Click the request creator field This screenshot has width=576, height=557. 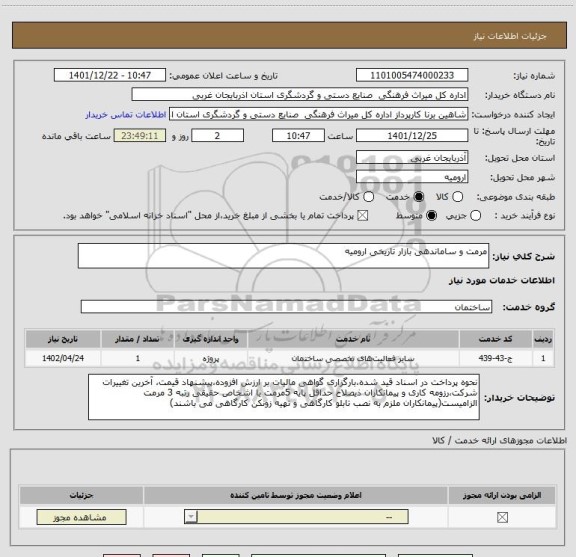[318, 115]
